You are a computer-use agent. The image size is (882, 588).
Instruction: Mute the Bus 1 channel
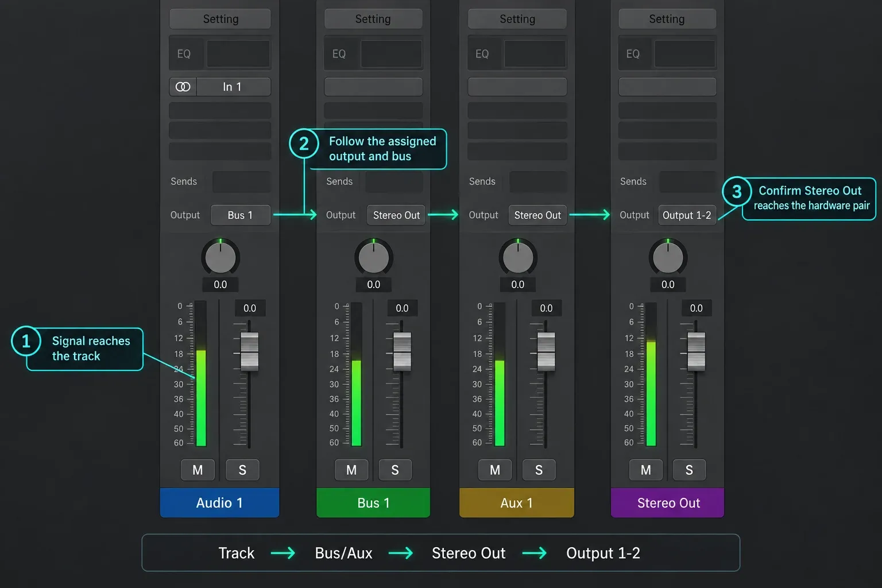(x=351, y=470)
